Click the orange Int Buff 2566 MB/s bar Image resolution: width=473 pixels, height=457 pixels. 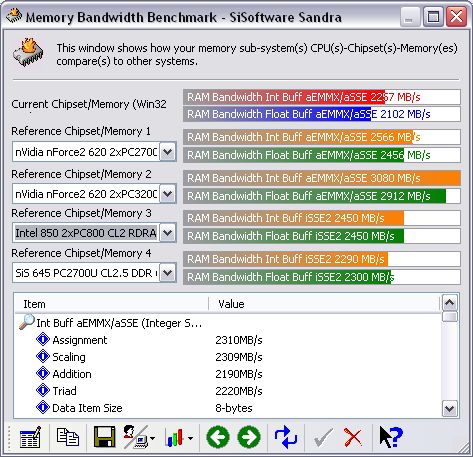coord(322,137)
